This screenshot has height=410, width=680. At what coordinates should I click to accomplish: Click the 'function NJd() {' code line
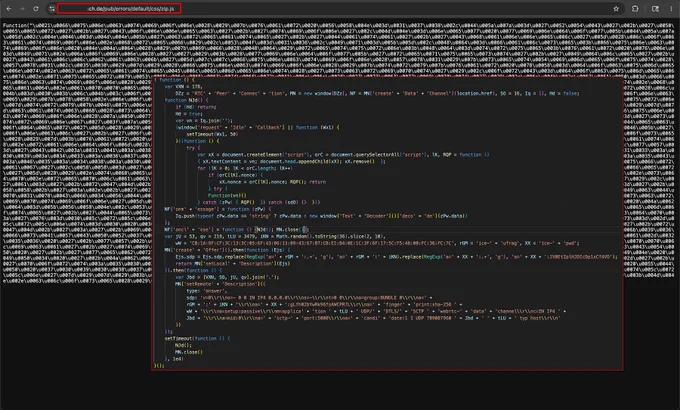[186, 100]
